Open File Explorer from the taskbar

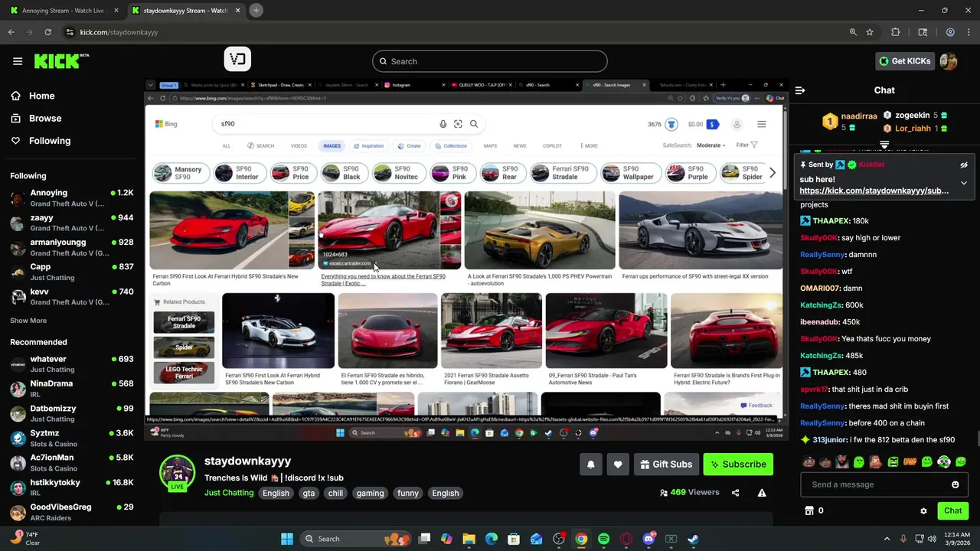pyautogui.click(x=469, y=539)
